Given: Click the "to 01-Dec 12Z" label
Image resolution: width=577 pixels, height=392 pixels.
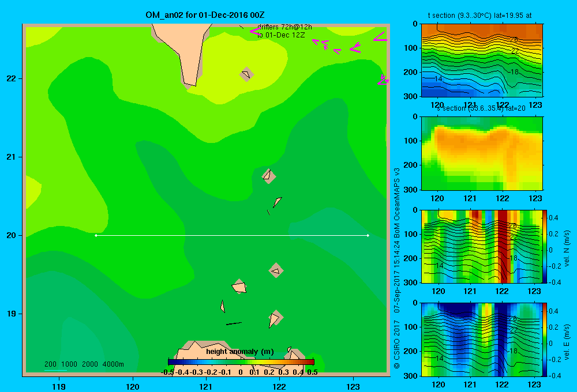Looking at the screenshot, I should (281, 35).
